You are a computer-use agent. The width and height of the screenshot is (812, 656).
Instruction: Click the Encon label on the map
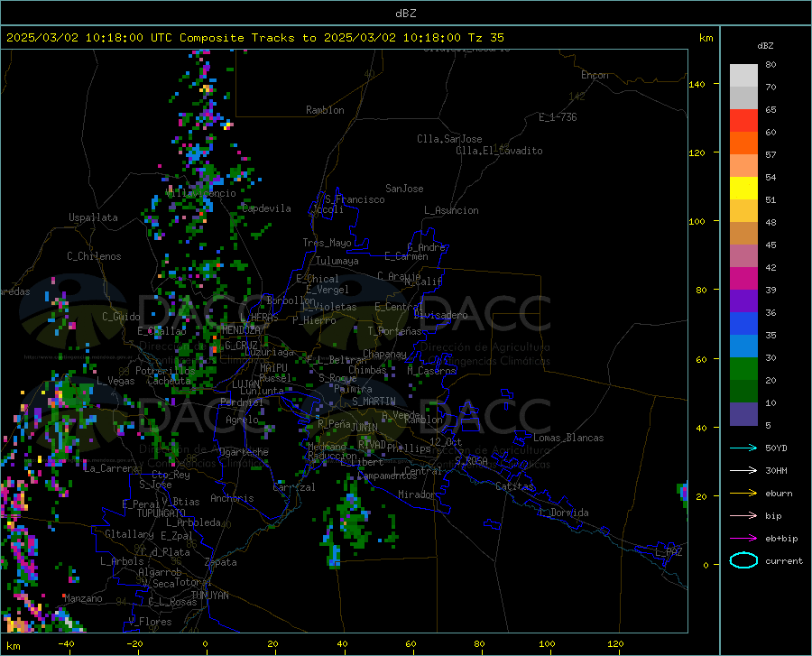click(595, 75)
